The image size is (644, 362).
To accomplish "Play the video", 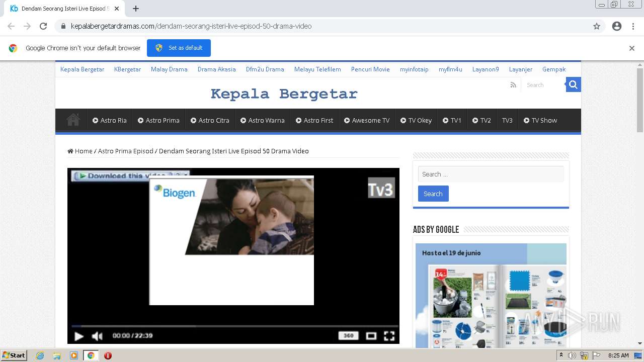I will click(78, 336).
